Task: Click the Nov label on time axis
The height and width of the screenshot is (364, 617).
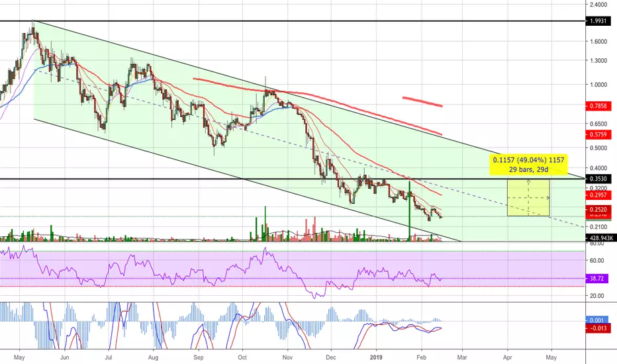Action: pos(287,357)
